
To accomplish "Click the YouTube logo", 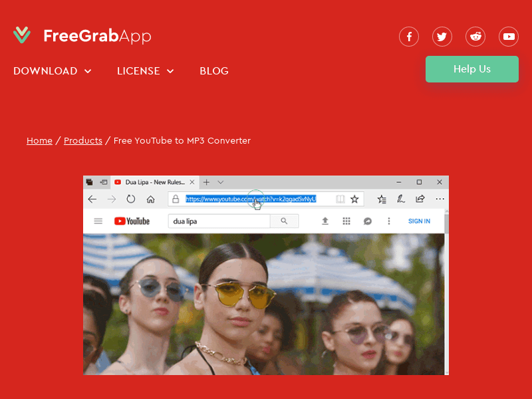I will [132, 221].
